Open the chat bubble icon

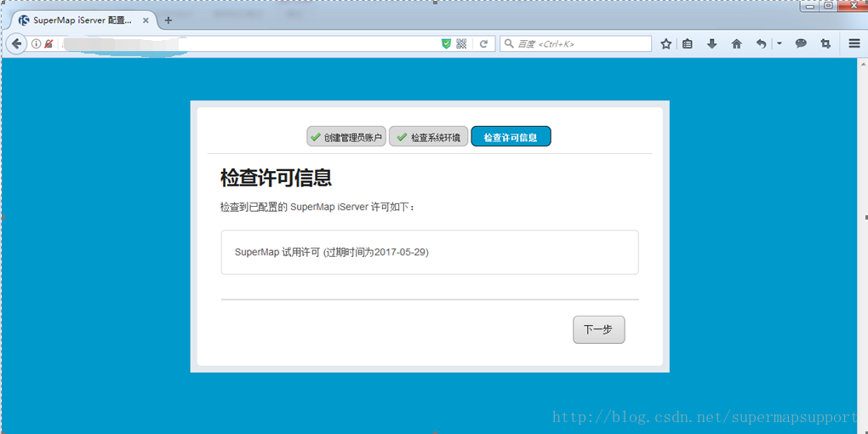(801, 43)
